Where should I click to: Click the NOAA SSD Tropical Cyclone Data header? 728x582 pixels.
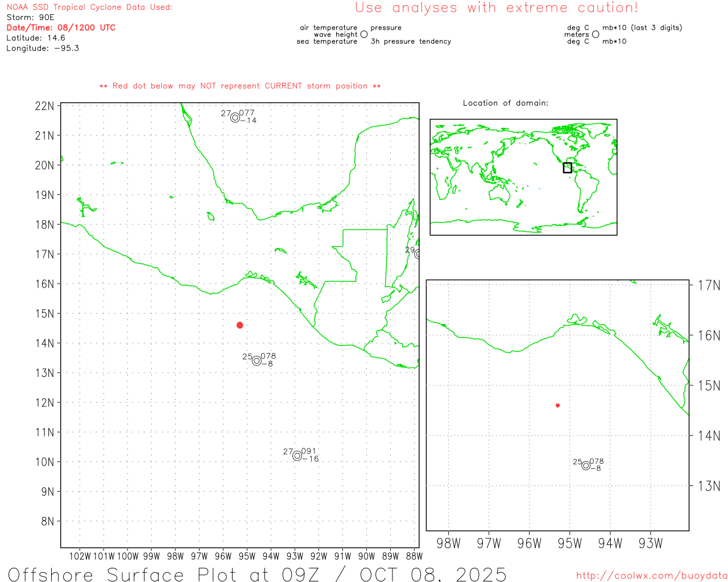[x=89, y=7]
